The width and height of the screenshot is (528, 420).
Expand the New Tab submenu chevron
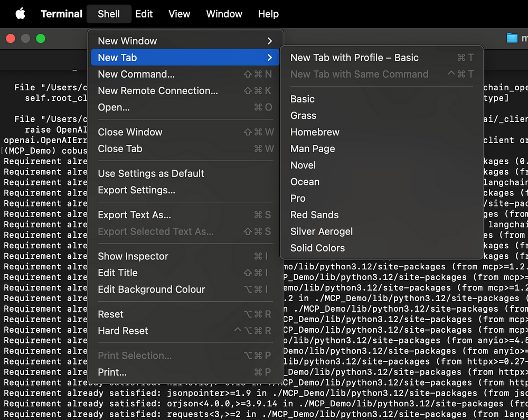tap(269, 58)
